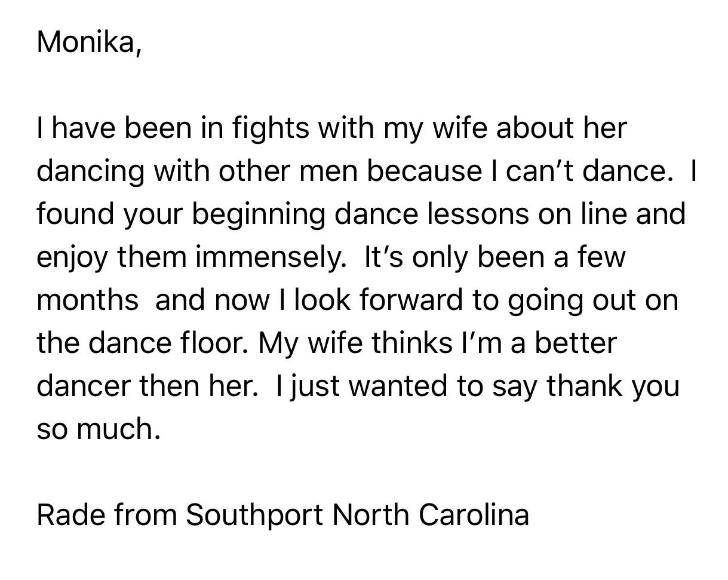Click the word "months" in the message
728x580 pixels.
coord(87,300)
